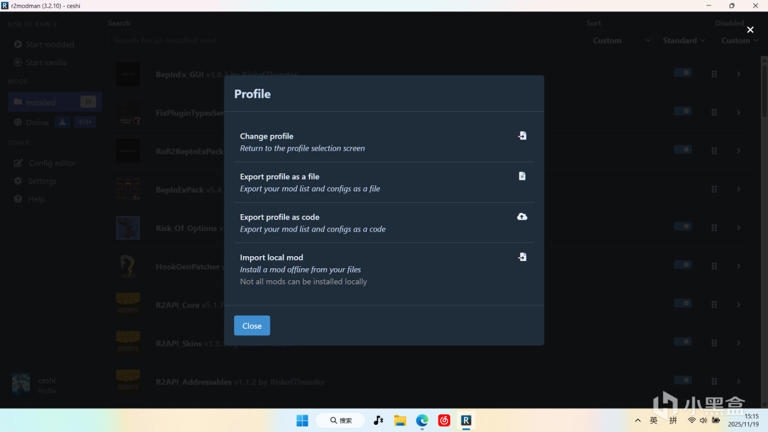This screenshot has width=768, height=432.
Task: Click the drag handle icon on R2API_Skins row
Action: [x=714, y=343]
